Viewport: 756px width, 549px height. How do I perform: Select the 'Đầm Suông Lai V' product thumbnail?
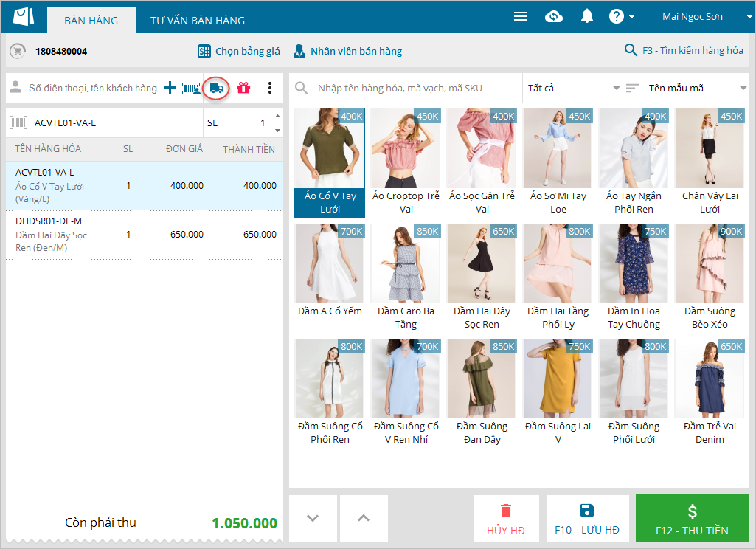pos(558,393)
